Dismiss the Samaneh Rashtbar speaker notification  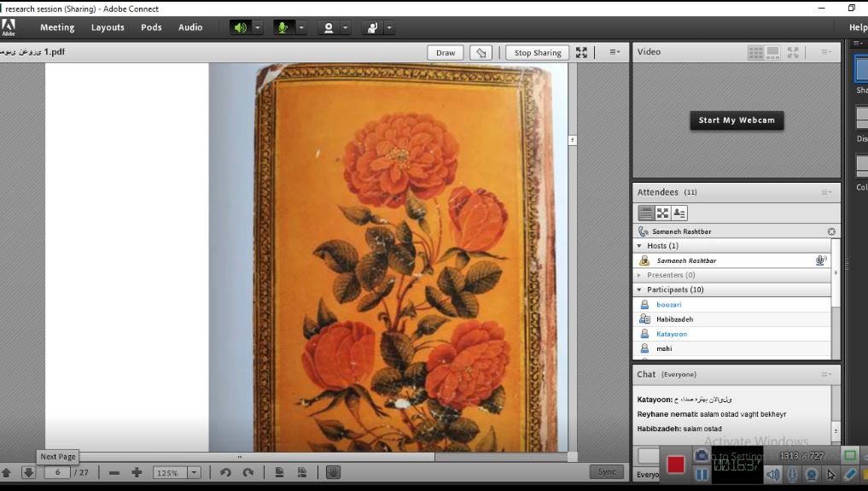click(x=831, y=231)
